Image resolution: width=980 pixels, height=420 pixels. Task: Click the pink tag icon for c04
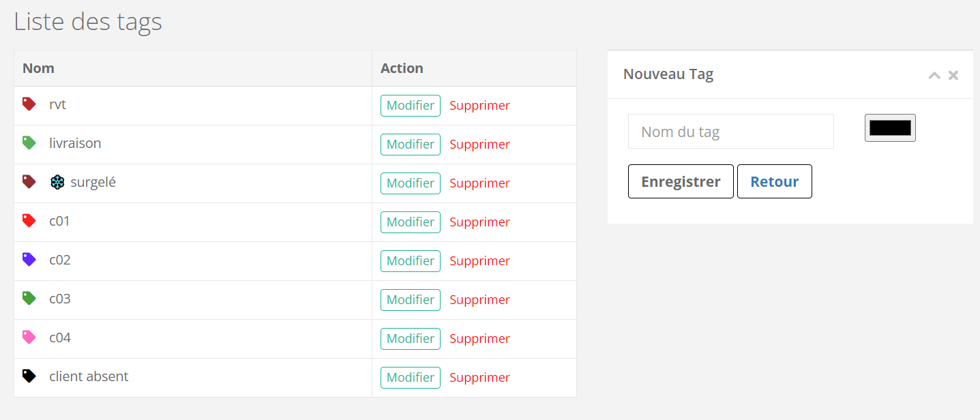point(29,337)
